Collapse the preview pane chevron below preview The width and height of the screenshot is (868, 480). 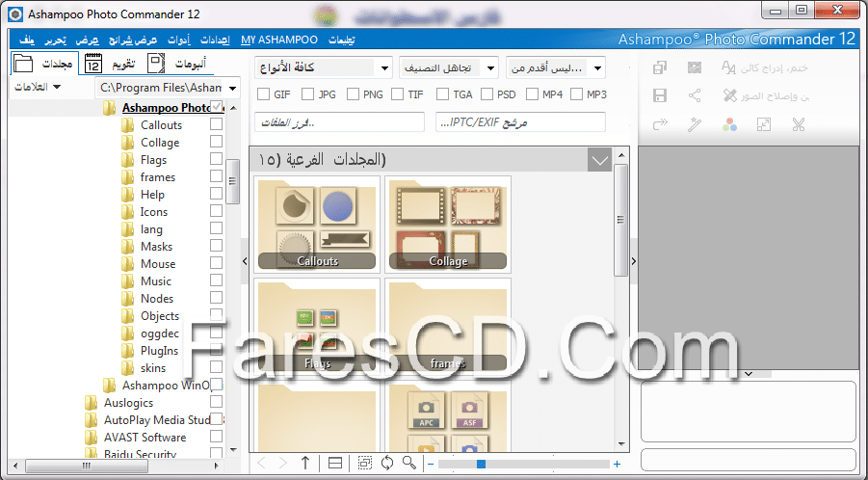coord(749,374)
